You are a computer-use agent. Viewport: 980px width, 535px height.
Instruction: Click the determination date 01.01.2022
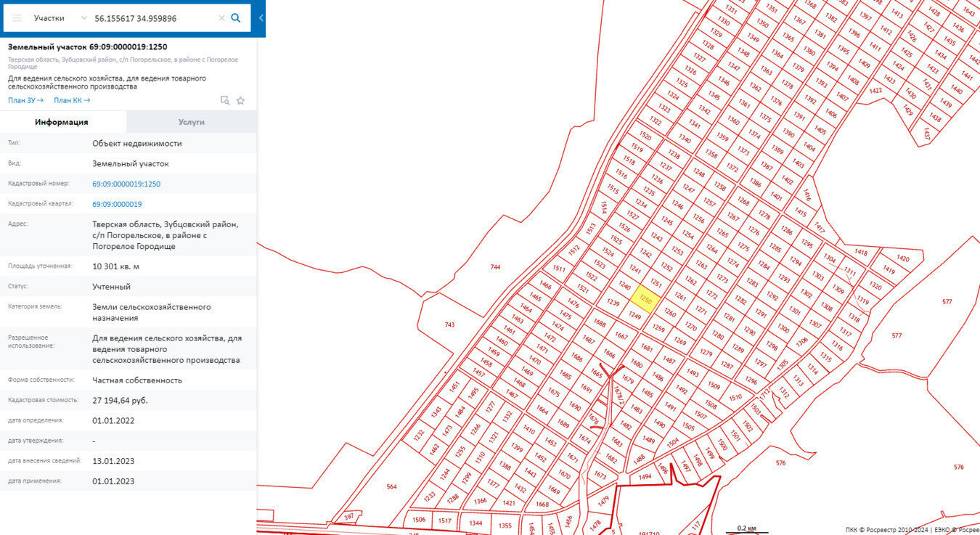click(x=113, y=421)
